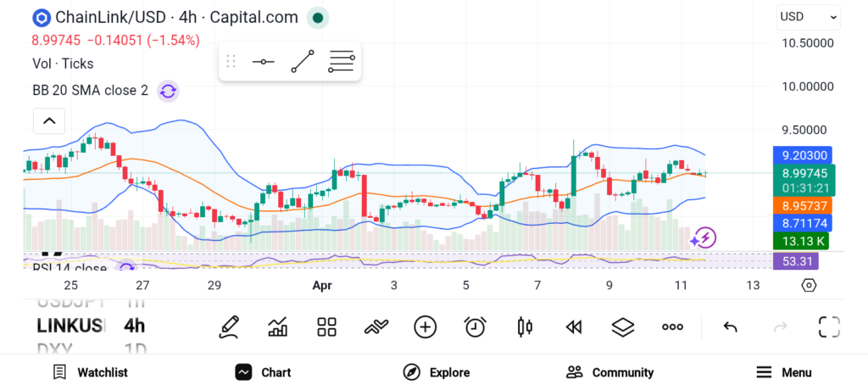868x391 pixels.
Task: Collapse the indicator legend chevron
Action: click(49, 121)
